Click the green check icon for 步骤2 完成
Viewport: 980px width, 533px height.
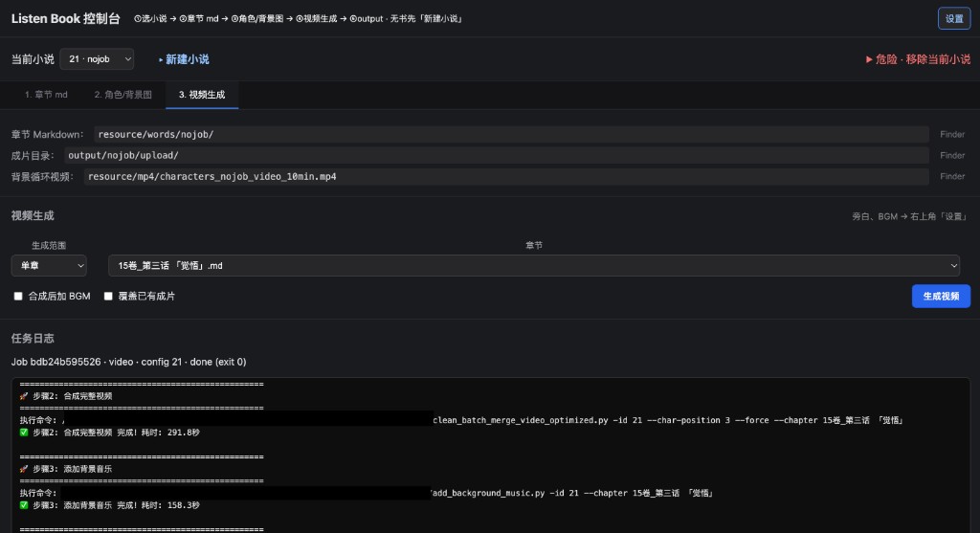24,433
